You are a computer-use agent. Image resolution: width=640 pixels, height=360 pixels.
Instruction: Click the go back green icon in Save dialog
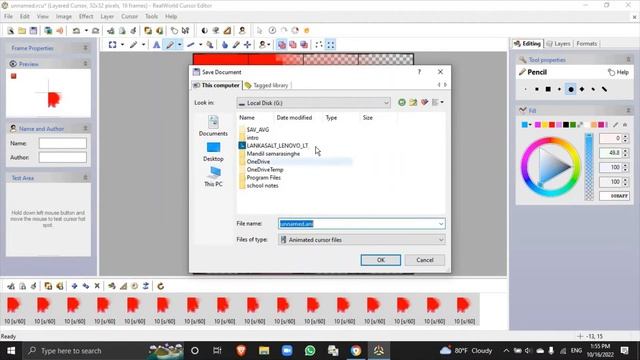pos(402,102)
